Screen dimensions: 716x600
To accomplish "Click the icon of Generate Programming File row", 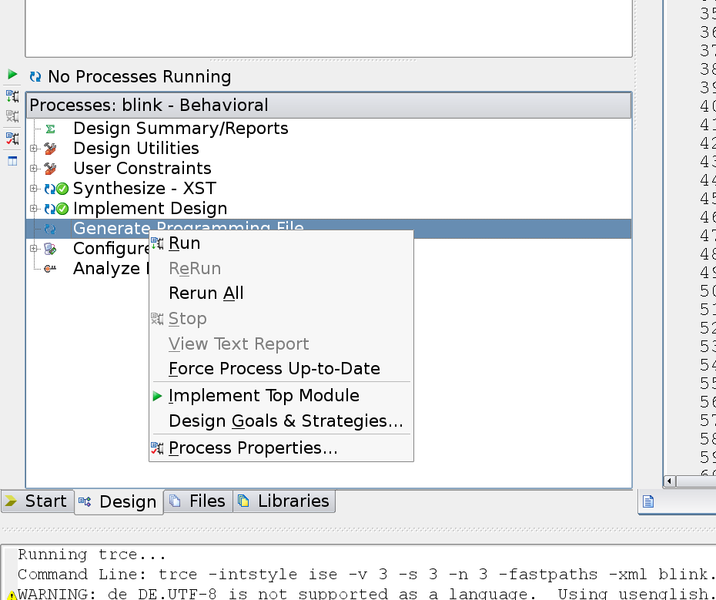I will 50,229.
